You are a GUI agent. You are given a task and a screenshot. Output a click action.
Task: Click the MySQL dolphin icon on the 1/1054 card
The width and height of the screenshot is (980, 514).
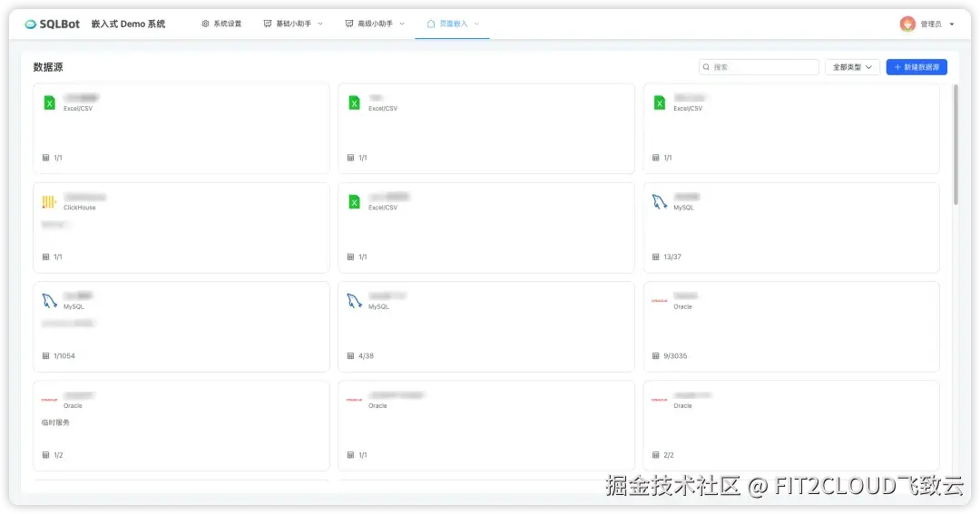click(x=49, y=301)
